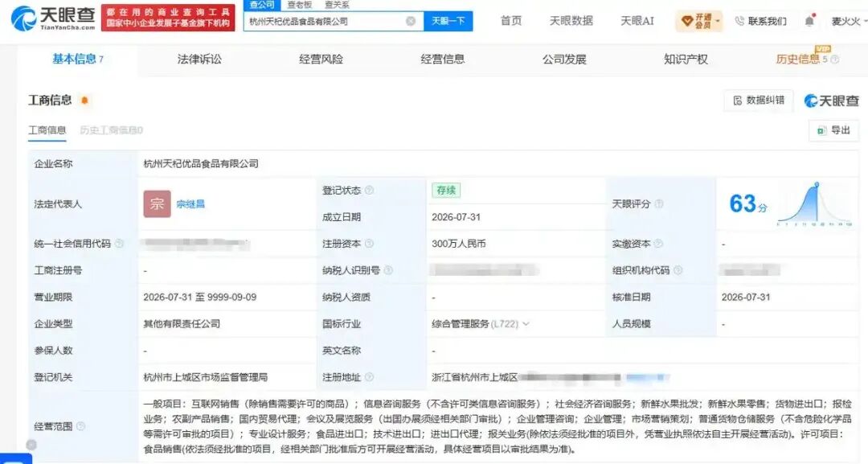Select the 查老板 search tab
The width and height of the screenshot is (868, 464).
pyautogui.click(x=300, y=5)
